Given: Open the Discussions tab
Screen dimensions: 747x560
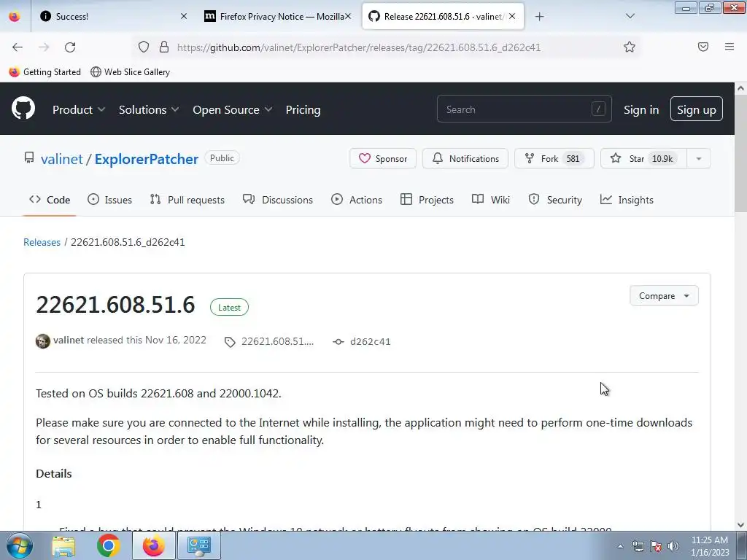Looking at the screenshot, I should pyautogui.click(x=278, y=200).
